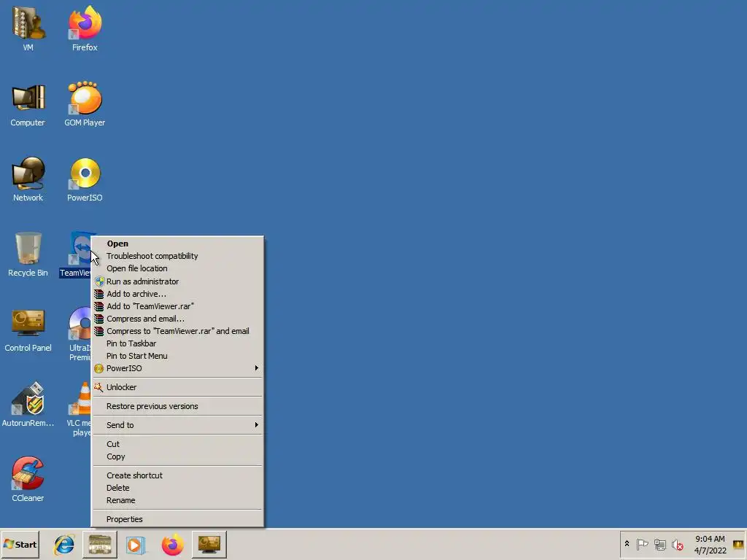Select the Control Panel desktop icon

(28, 330)
